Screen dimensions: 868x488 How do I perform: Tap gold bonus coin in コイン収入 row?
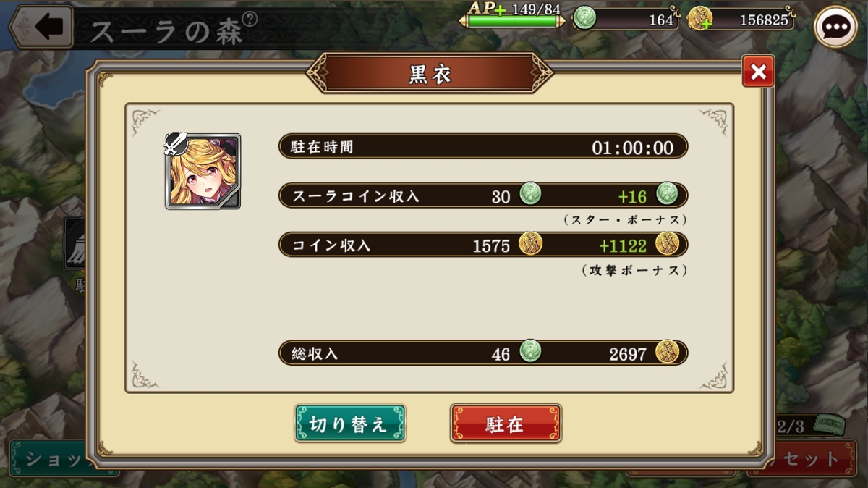point(667,243)
